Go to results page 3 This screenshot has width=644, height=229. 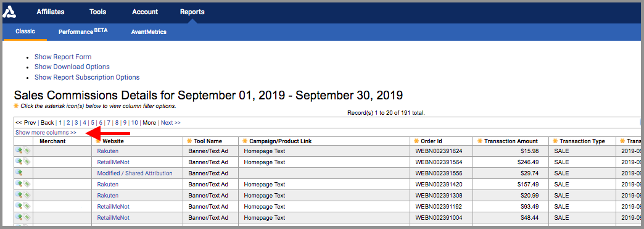click(76, 122)
